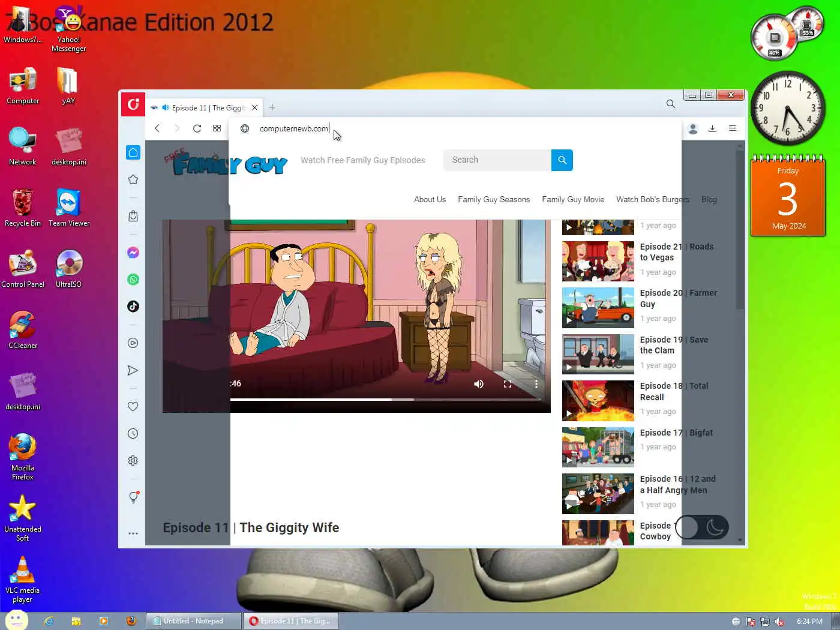Open the Episode 20 | Farmer Guy title
The width and height of the screenshot is (840, 630).
[x=679, y=298]
